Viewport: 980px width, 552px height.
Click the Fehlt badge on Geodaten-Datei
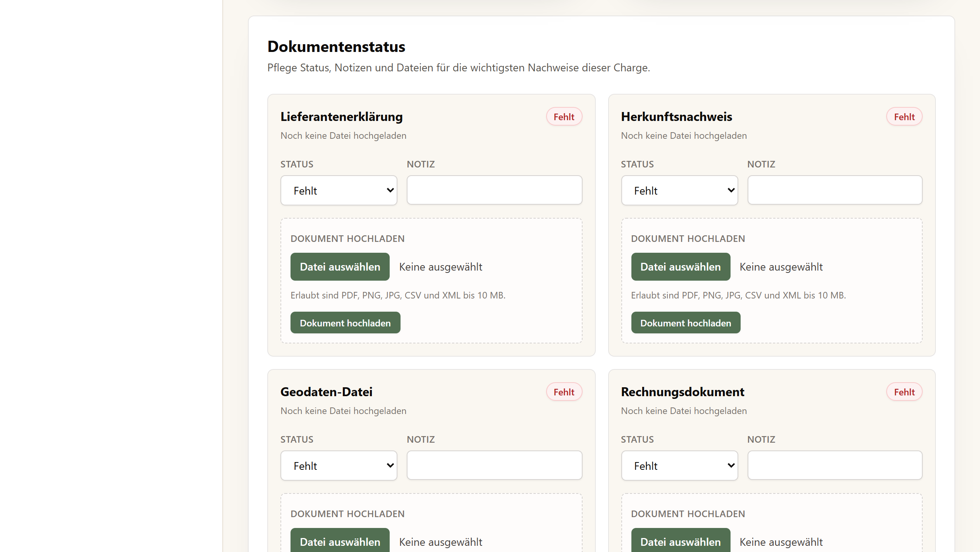(564, 392)
